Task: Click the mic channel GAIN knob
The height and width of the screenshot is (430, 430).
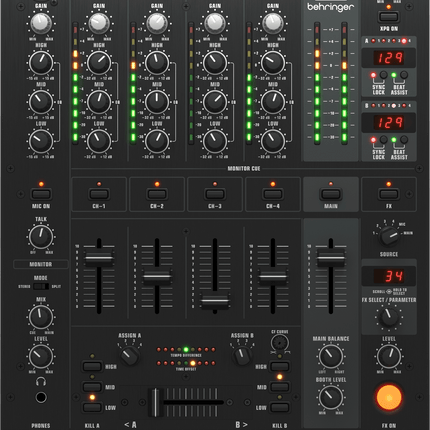Action: pos(41,23)
